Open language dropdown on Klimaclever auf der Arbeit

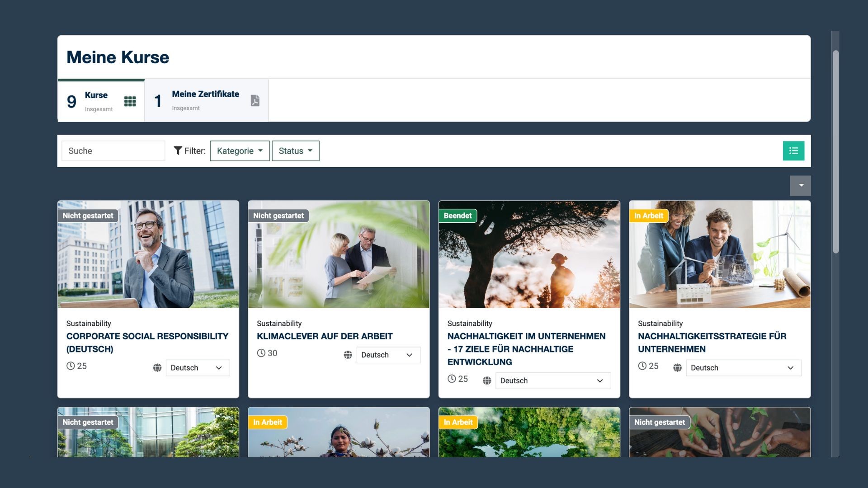click(388, 355)
